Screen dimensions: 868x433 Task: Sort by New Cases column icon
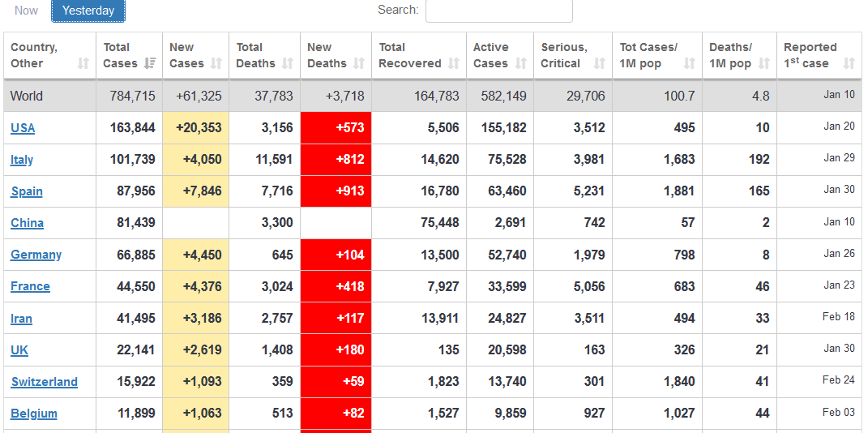(x=216, y=64)
